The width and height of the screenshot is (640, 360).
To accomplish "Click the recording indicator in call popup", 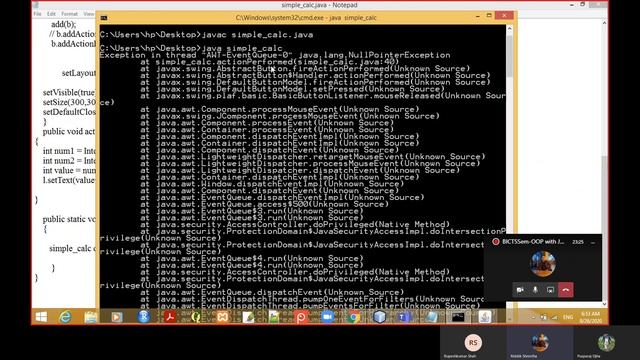I will point(496,242).
